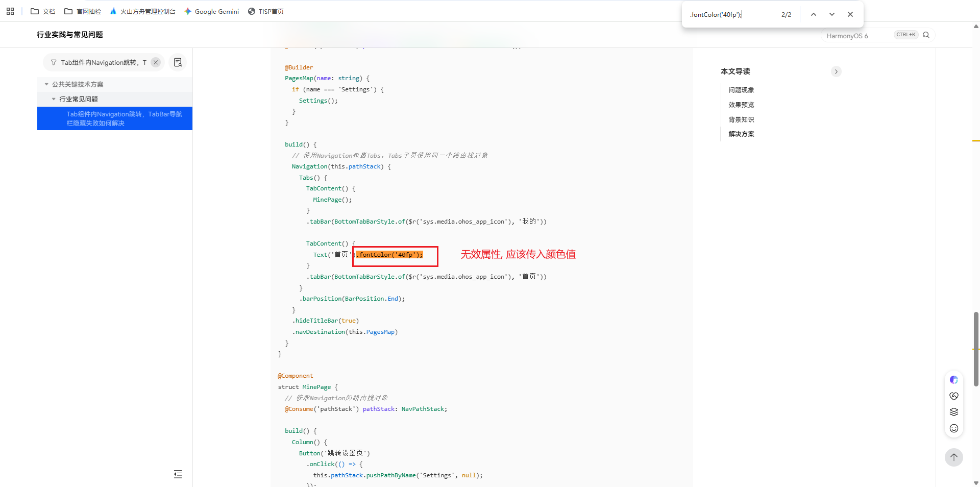Click the find-in-page text field
Screen dimensions: 980x487
[731, 14]
